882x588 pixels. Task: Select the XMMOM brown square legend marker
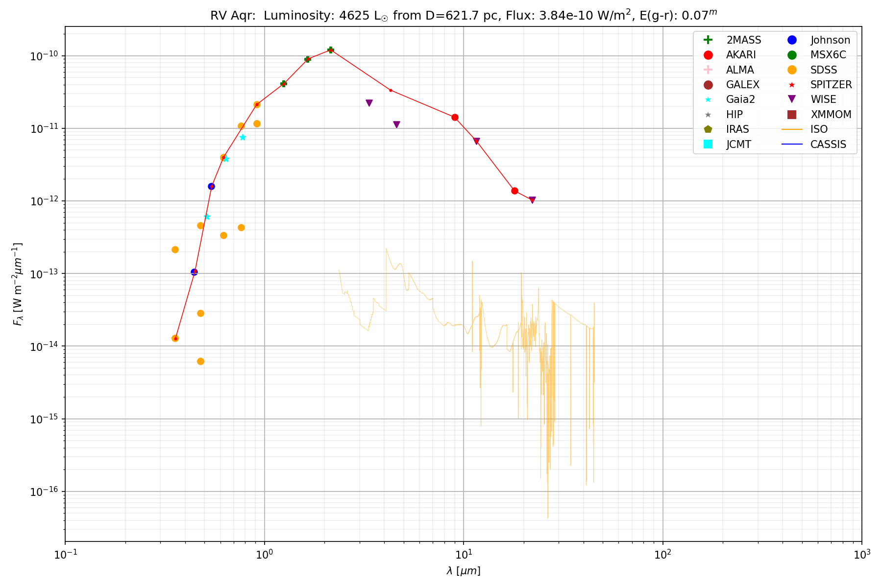click(791, 115)
